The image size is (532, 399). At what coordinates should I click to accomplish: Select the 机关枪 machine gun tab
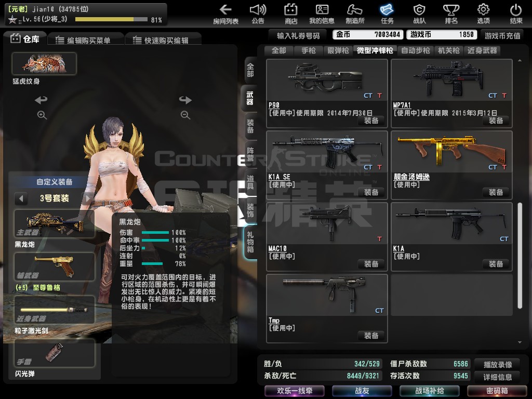448,50
